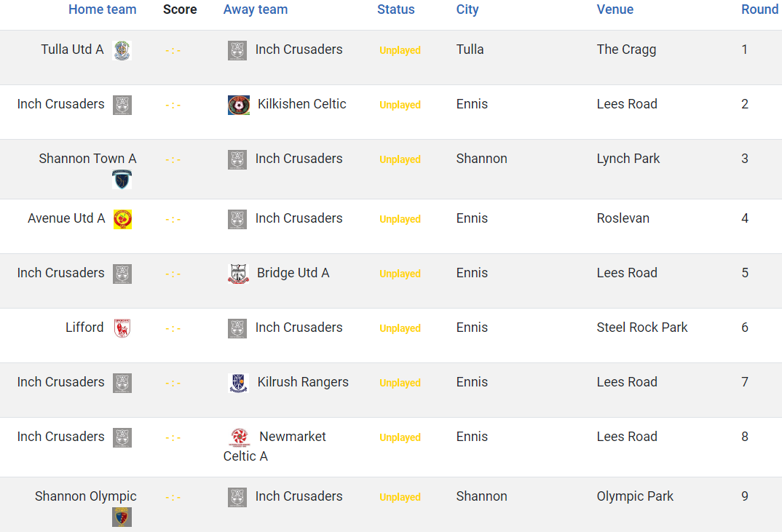
Task: Click Inch Crusaders crest in round 1
Action: click(237, 50)
